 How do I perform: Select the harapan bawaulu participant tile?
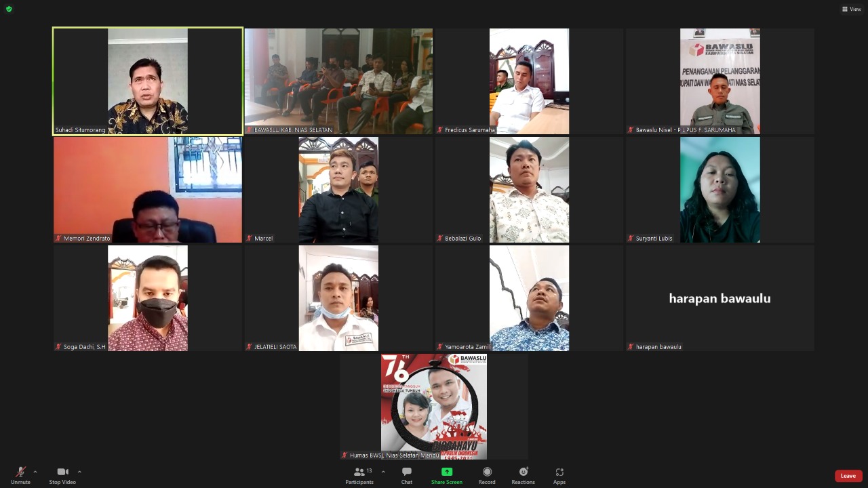(719, 298)
